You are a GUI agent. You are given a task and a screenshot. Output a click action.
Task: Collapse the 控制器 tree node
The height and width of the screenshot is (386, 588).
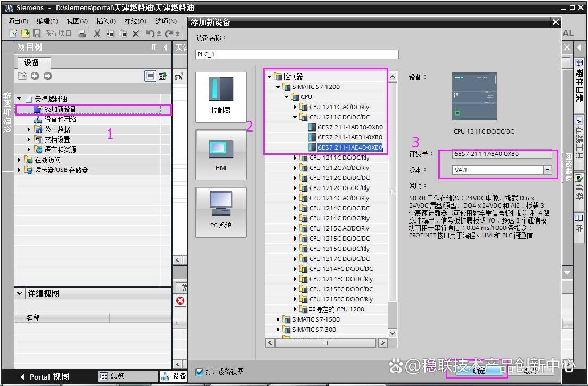click(269, 77)
